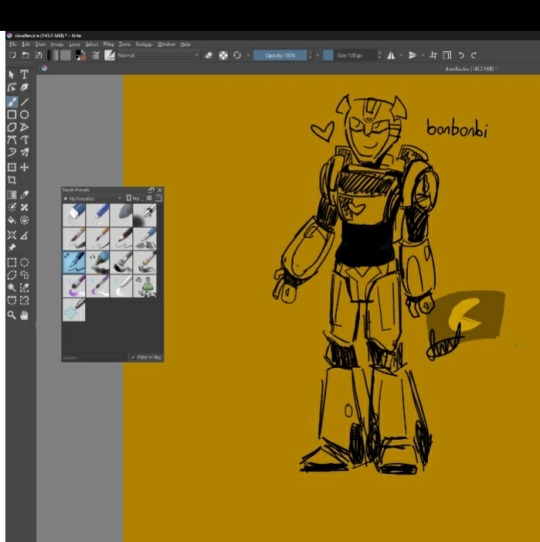
Task: Select the Calligraphy tool
Action: (x=24, y=87)
